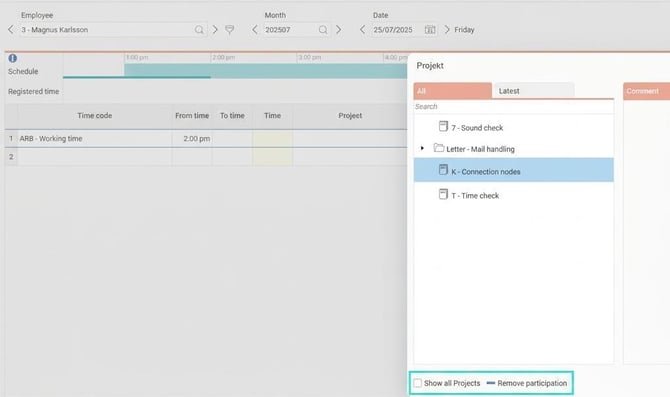Click the project Search field

pyautogui.click(x=514, y=106)
